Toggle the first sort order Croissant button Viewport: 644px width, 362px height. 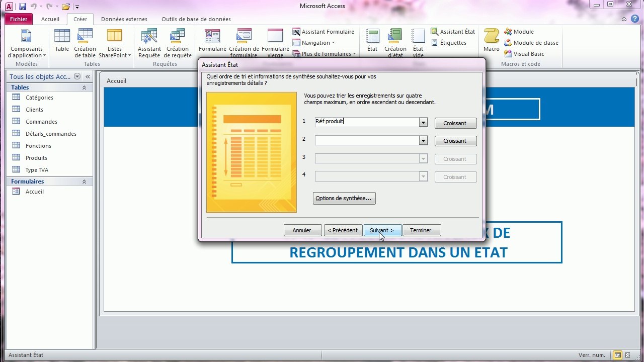[455, 123]
